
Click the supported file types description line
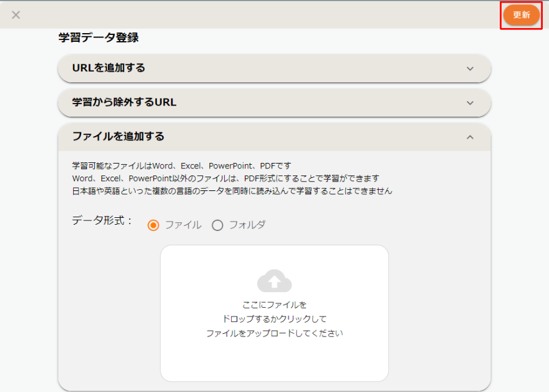coord(182,166)
